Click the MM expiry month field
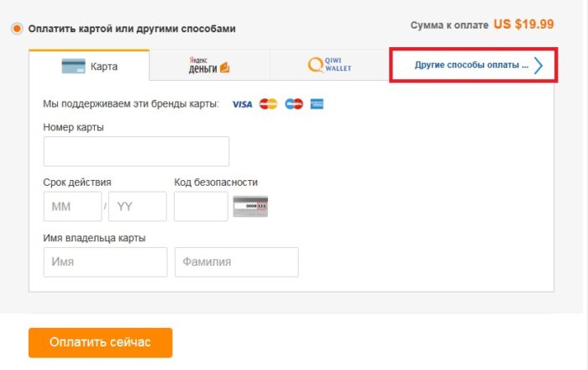Screen dimensions: 588x370 (72, 206)
